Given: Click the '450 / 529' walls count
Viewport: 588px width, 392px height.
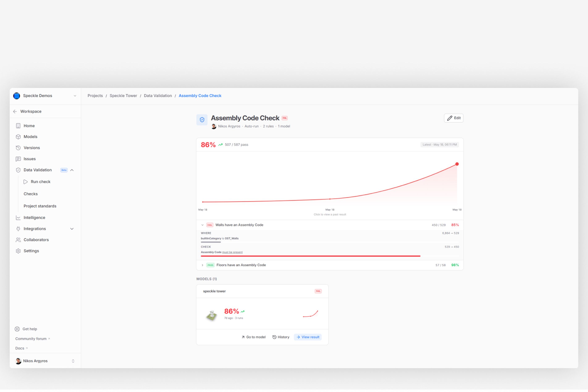Looking at the screenshot, I should coord(438,225).
